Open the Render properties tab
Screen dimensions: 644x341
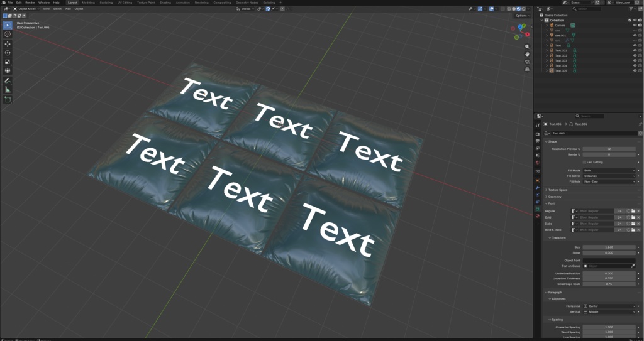point(538,134)
